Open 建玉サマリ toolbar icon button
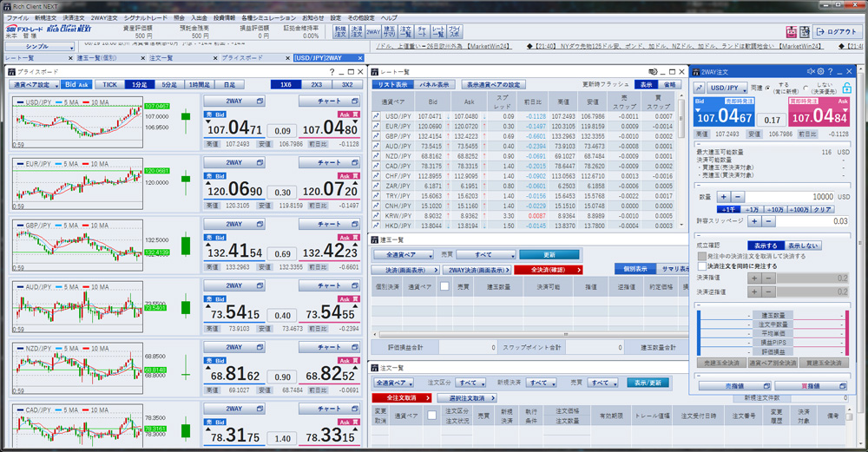Screen dimensions: 868x452 389,31
